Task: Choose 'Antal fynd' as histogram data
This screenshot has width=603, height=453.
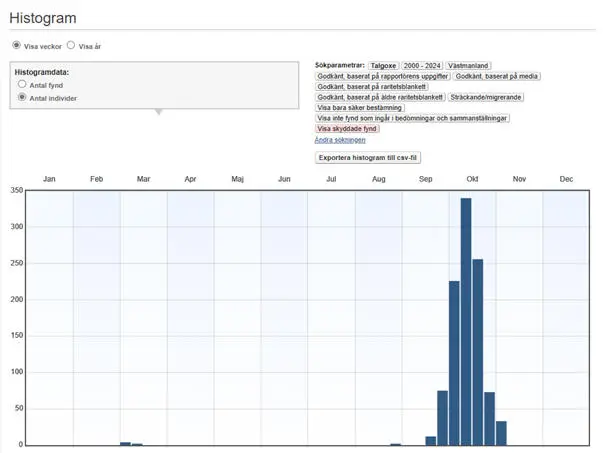Action: (x=22, y=85)
